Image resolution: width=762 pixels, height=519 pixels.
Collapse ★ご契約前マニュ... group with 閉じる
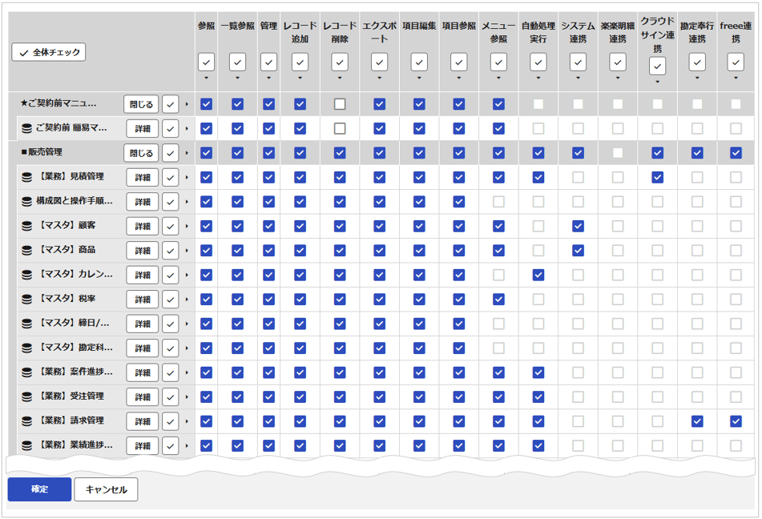pos(141,104)
